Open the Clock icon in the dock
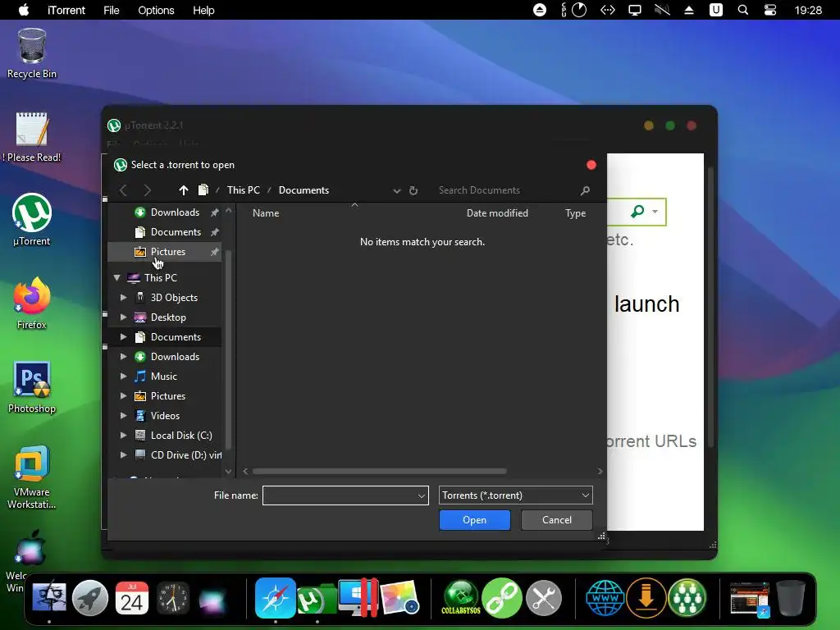This screenshot has height=630, width=840. [172, 597]
